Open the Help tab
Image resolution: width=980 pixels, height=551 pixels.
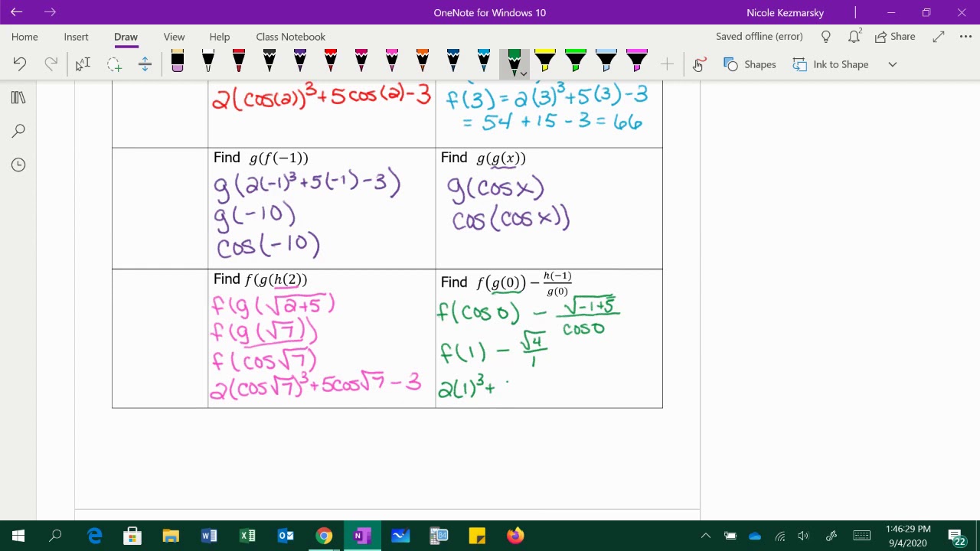(x=220, y=37)
